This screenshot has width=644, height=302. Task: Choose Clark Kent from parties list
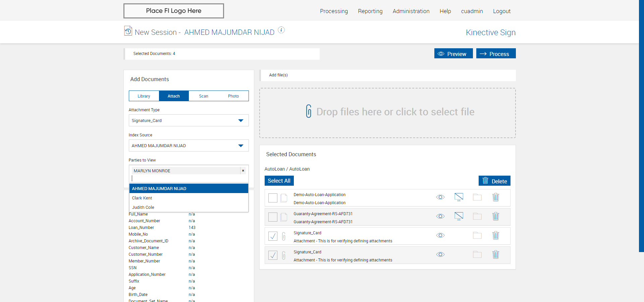142,198
